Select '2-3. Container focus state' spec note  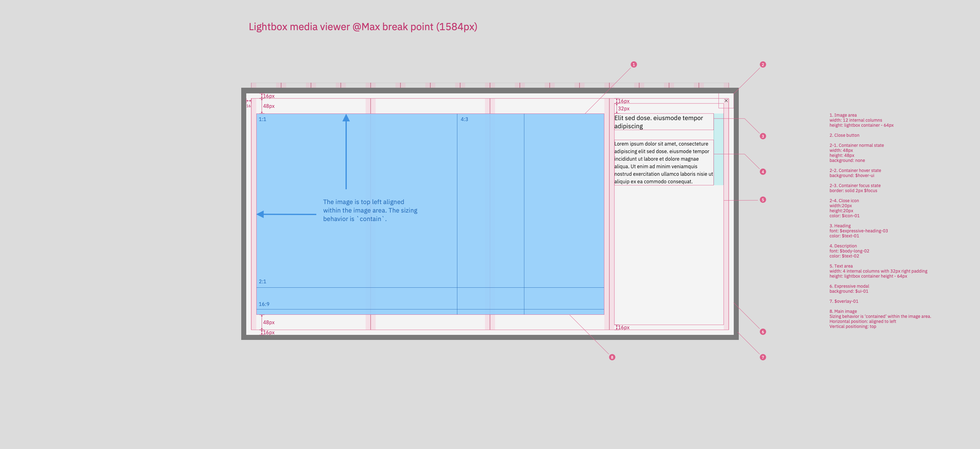855,186
